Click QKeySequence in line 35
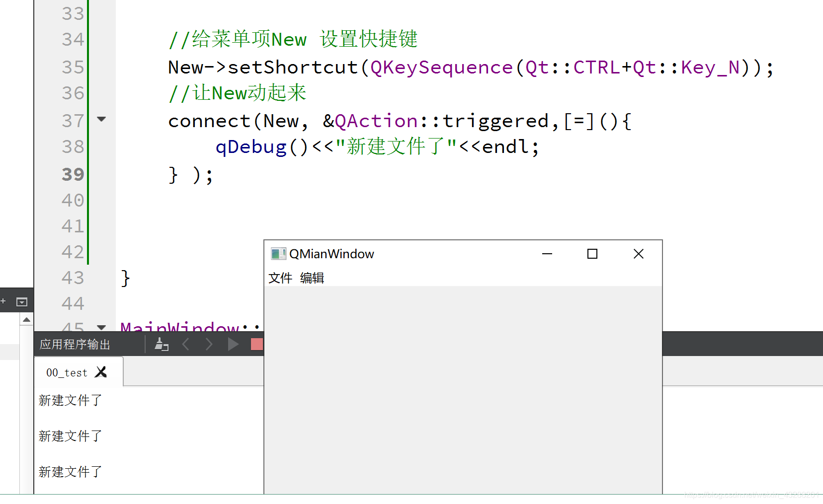The height and width of the screenshot is (504, 823). (x=442, y=68)
